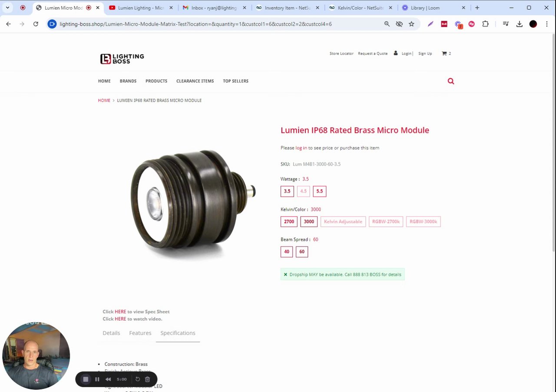Screen dimensions: 556x392
Task: Reload the page
Action: [x=36, y=24]
